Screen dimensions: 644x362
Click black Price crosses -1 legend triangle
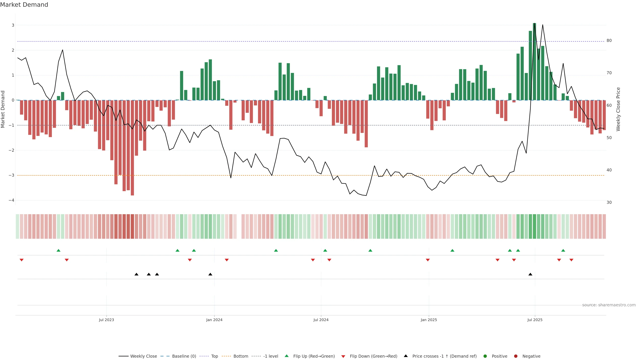pyautogui.click(x=406, y=356)
